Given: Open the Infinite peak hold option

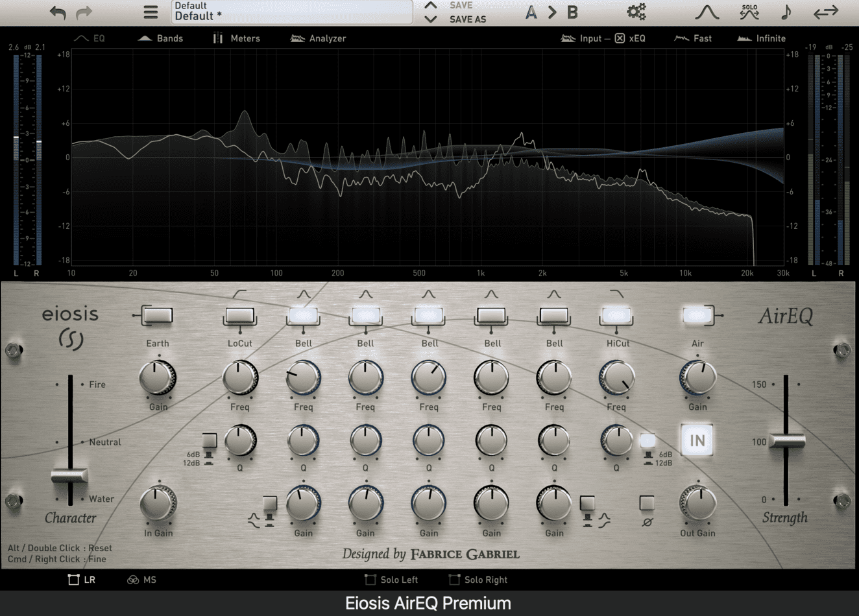Looking at the screenshot, I should pyautogui.click(x=762, y=38).
